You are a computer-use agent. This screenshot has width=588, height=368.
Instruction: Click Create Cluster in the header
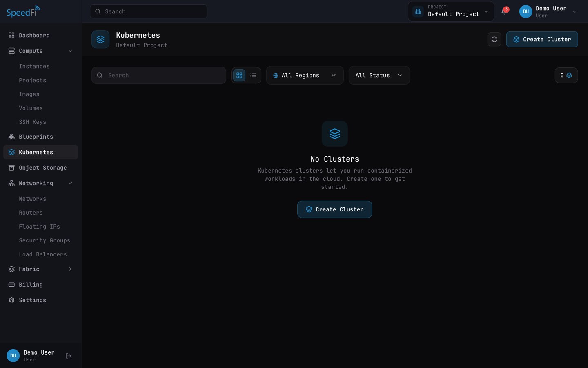542,39
